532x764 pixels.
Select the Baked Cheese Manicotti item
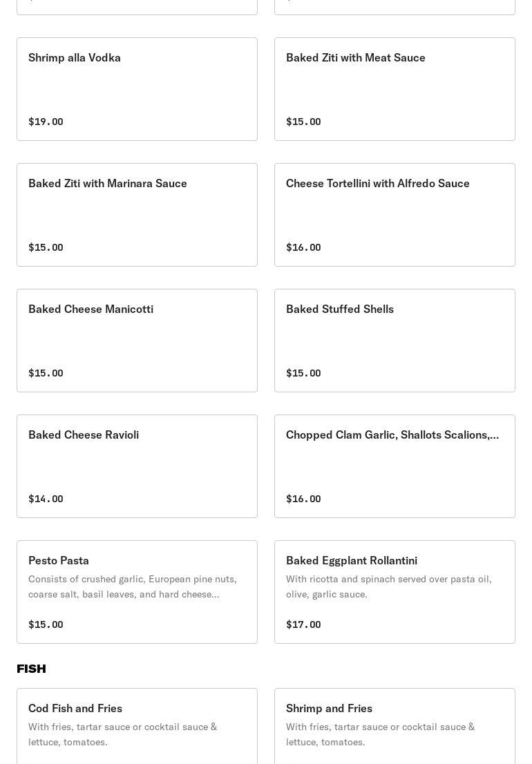(x=137, y=341)
